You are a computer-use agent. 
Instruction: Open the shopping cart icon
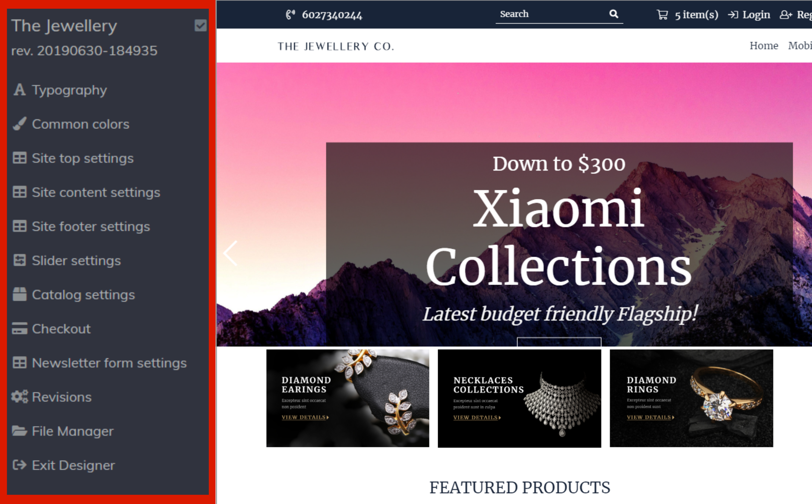click(662, 15)
